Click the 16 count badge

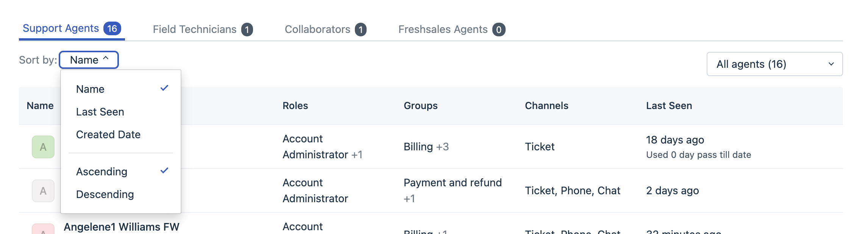point(112,28)
